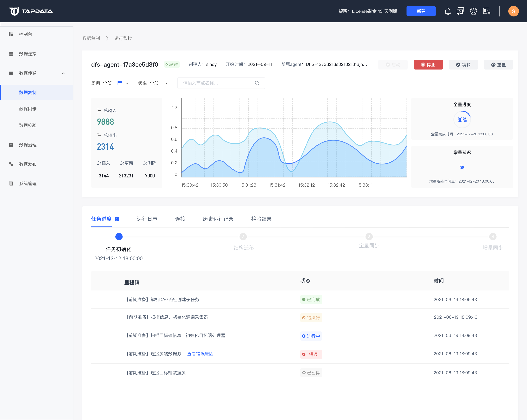Open the 数据治理 section
Image resolution: width=527 pixels, height=420 pixels.
tap(27, 145)
